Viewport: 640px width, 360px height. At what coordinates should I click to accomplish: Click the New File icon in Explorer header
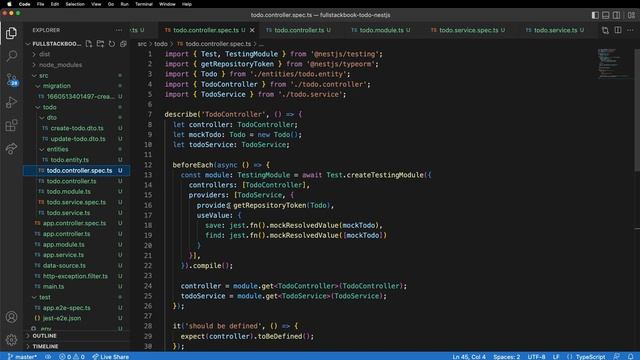pyautogui.click(x=89, y=44)
